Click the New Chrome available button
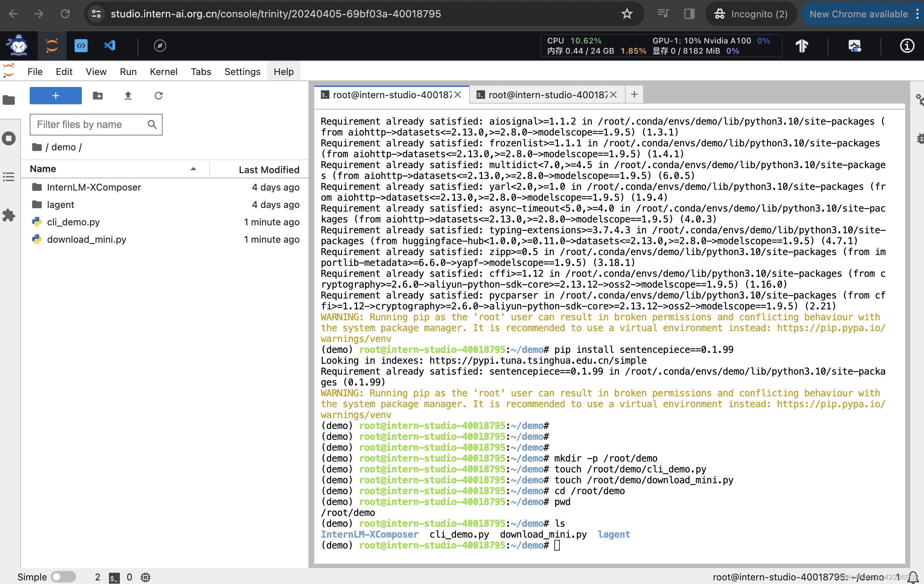The image size is (924, 584). pos(858,14)
